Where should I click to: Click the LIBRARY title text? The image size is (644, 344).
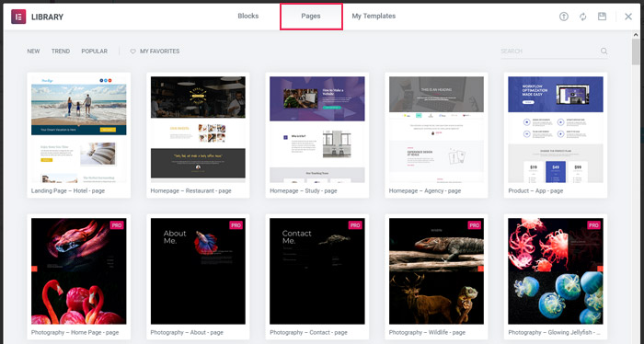47,17
